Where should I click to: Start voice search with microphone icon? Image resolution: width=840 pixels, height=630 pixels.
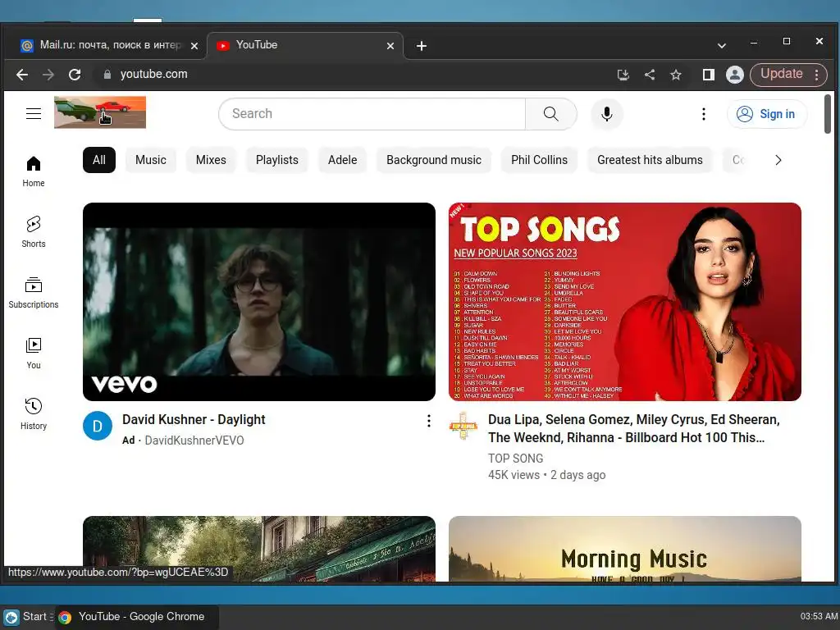[606, 113]
